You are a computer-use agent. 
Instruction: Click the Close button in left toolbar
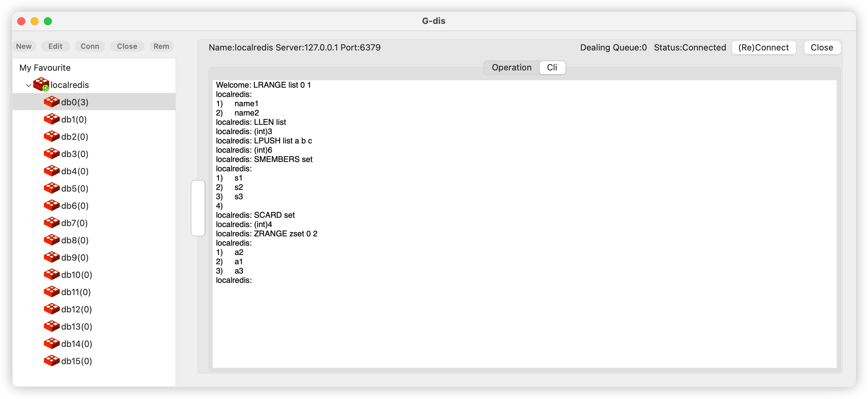click(x=127, y=46)
